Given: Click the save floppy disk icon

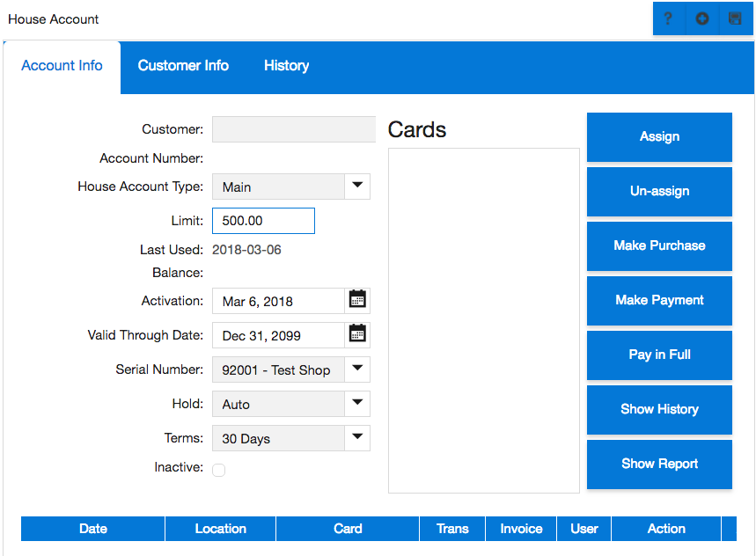Looking at the screenshot, I should point(735,18).
